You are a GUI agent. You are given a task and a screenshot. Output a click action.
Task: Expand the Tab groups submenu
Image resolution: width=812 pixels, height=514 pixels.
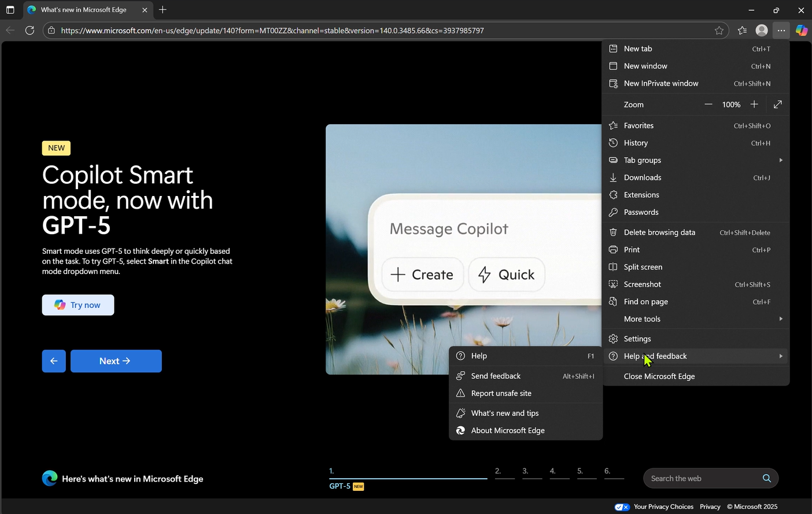(695, 160)
